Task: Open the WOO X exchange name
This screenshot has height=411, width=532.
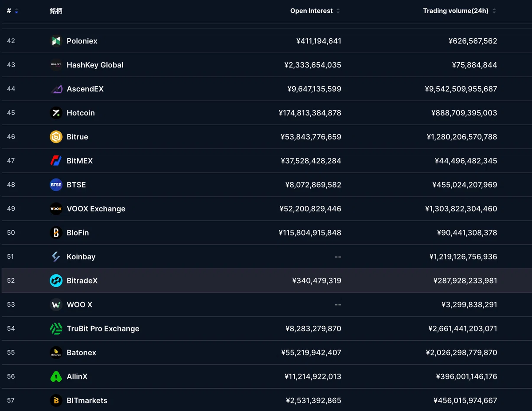Action: click(x=79, y=304)
